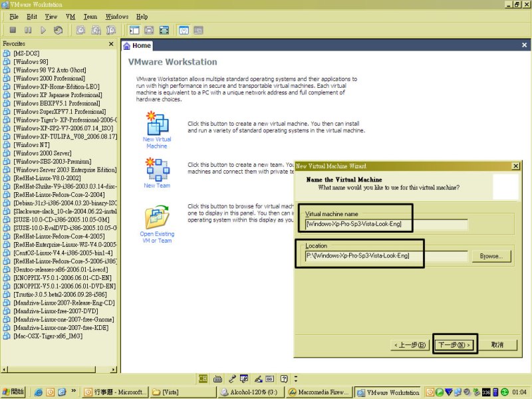The width and height of the screenshot is (532, 399).
Task: Click the Revert to Snapshot toolbar icon
Action: 96,30
